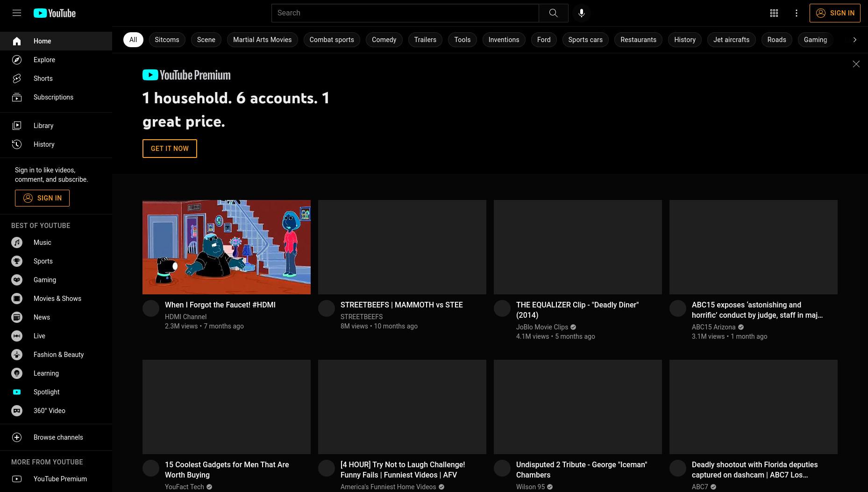
Task: Open the three-dot settings menu
Action: pyautogui.click(x=797, y=13)
